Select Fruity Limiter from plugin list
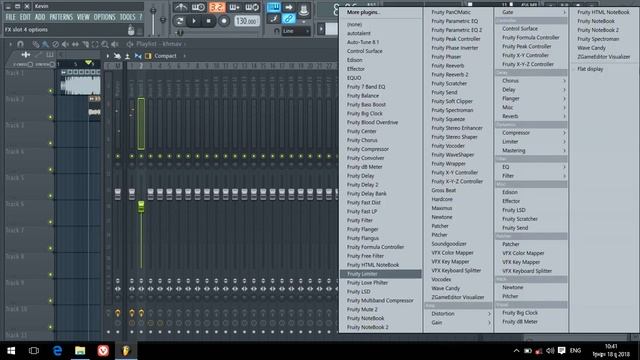640x360 pixels. [380, 274]
